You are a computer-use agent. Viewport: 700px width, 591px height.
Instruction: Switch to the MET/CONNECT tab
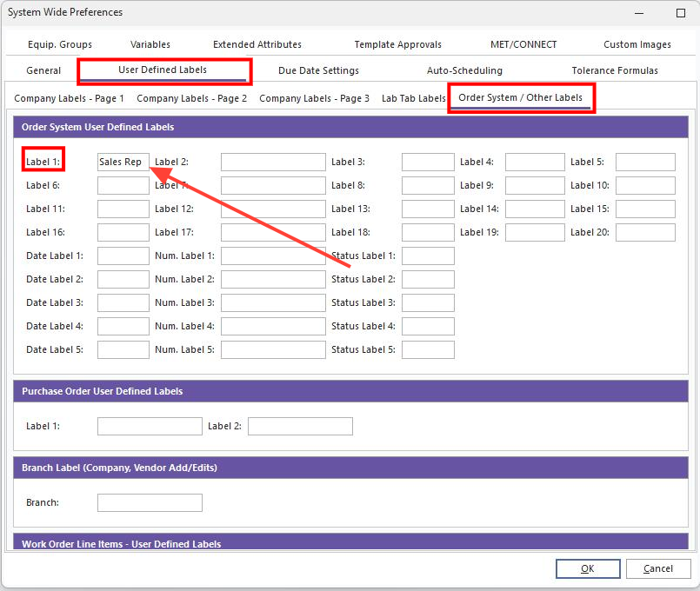(x=522, y=43)
